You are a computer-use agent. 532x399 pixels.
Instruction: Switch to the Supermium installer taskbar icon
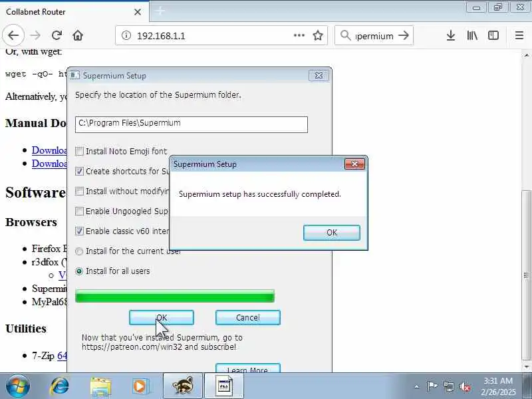coord(224,386)
